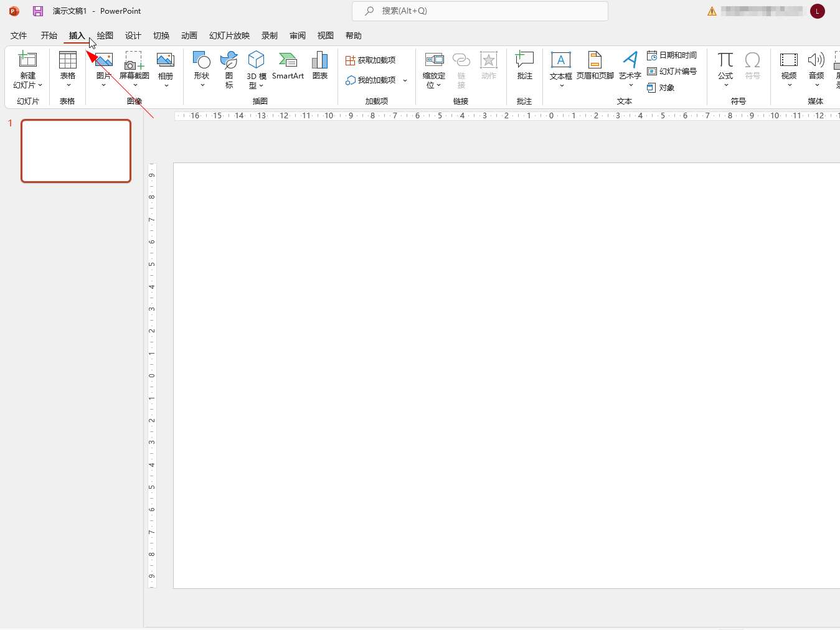This screenshot has width=840, height=630.
Task: Expand the Screenshot dropdown arrow
Action: (134, 85)
